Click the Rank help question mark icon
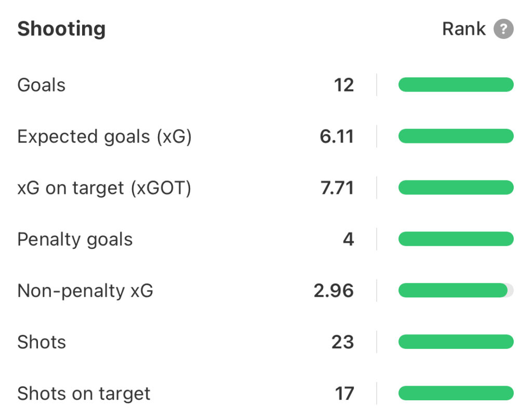Screen dimensions: 532x420 tap(503, 29)
